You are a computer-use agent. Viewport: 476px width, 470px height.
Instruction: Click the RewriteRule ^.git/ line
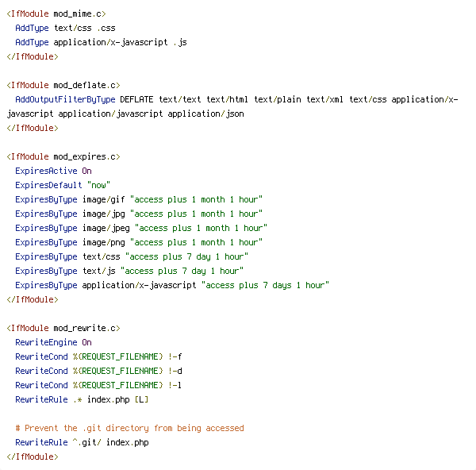82,442
